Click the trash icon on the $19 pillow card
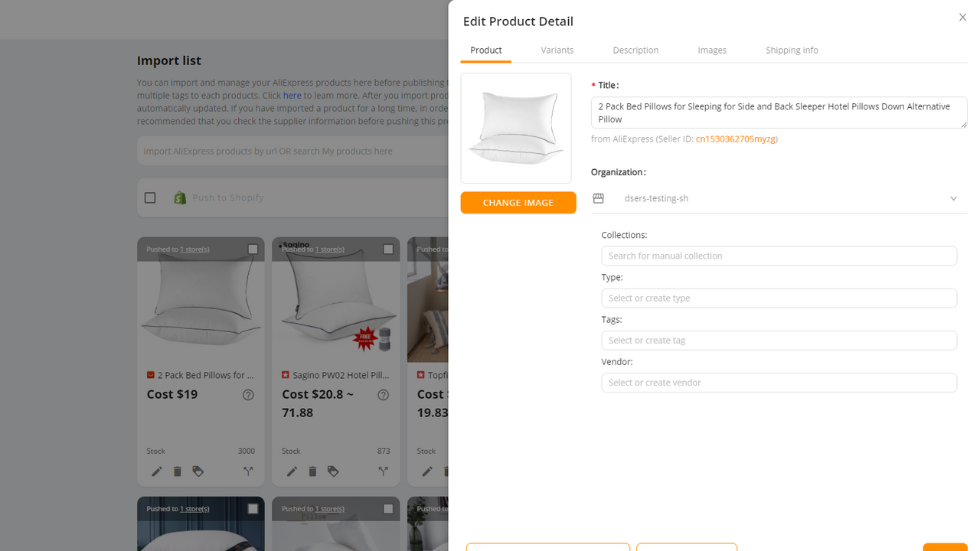This screenshot has height=551, width=980. (x=178, y=471)
